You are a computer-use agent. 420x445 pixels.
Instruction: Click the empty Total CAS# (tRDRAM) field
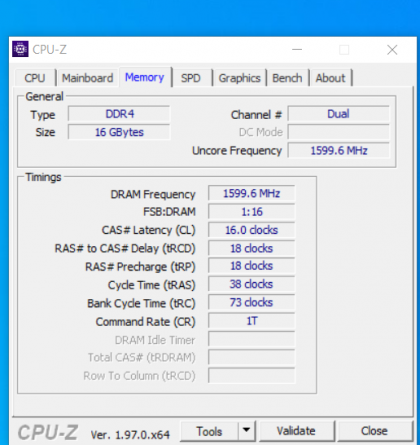(252, 357)
